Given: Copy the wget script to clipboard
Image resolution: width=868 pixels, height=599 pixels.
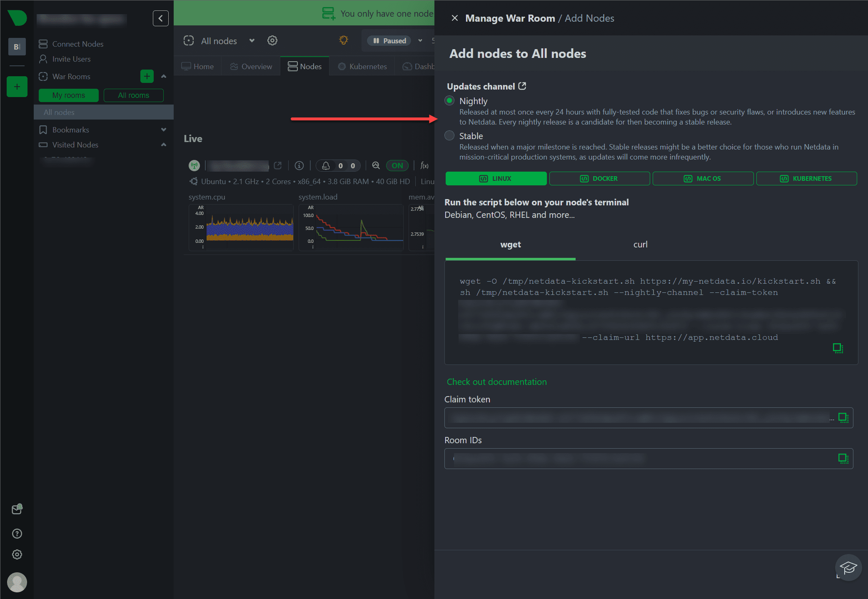Looking at the screenshot, I should coord(838,348).
